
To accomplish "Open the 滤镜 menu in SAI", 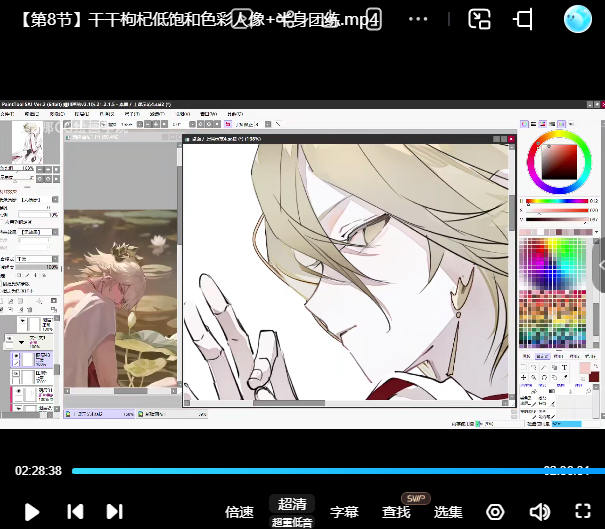I will 157,114.
